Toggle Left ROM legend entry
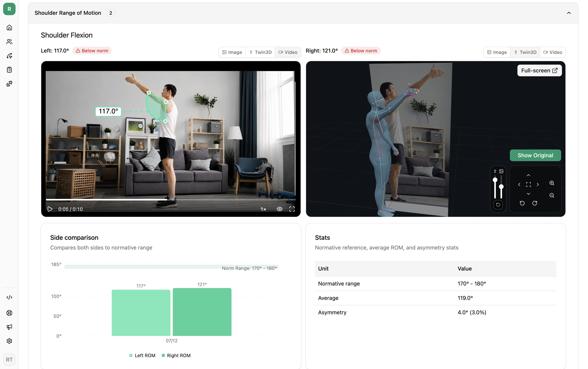The width and height of the screenshot is (588, 369). click(x=142, y=355)
